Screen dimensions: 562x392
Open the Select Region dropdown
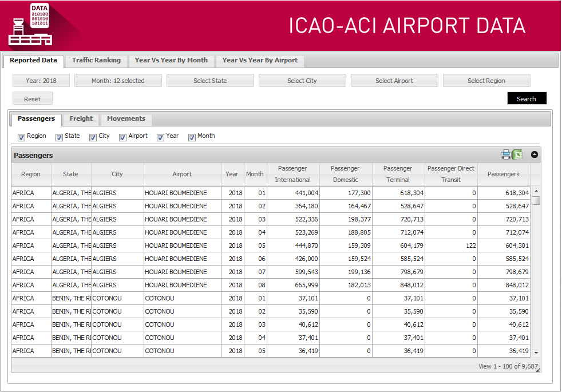486,81
